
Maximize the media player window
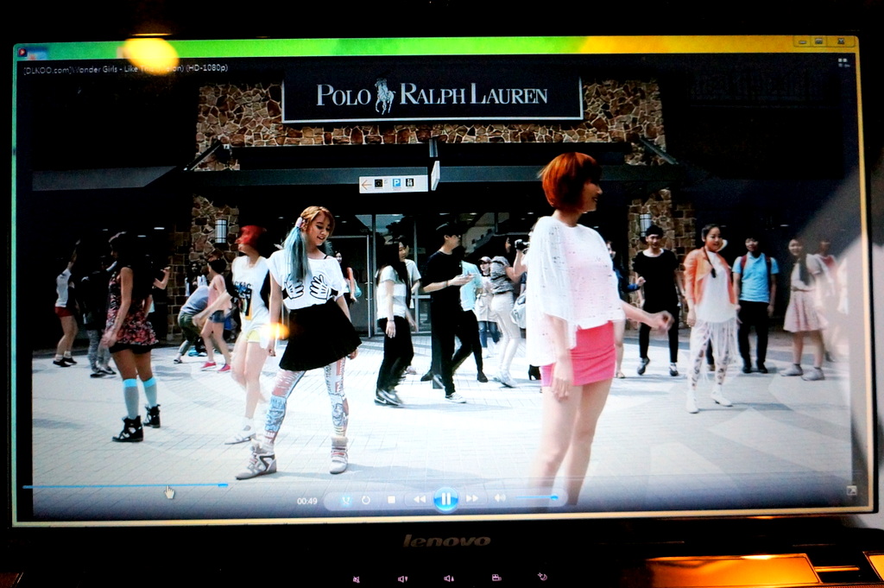click(x=818, y=41)
